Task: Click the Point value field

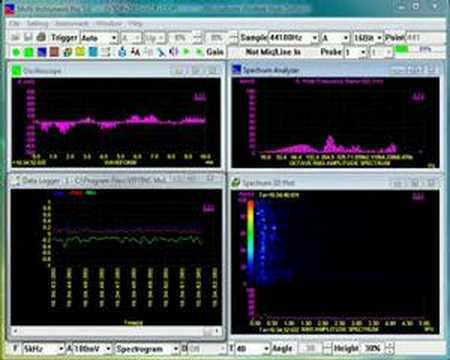Action: (x=425, y=38)
